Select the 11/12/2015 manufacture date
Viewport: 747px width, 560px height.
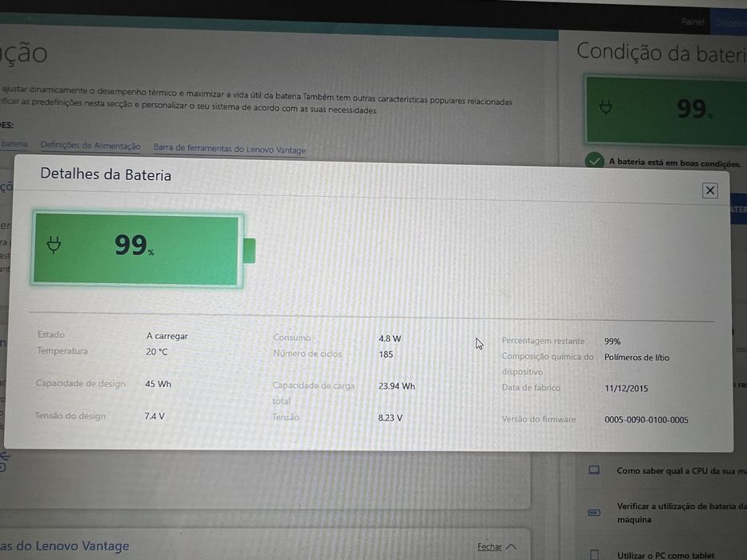click(x=626, y=388)
